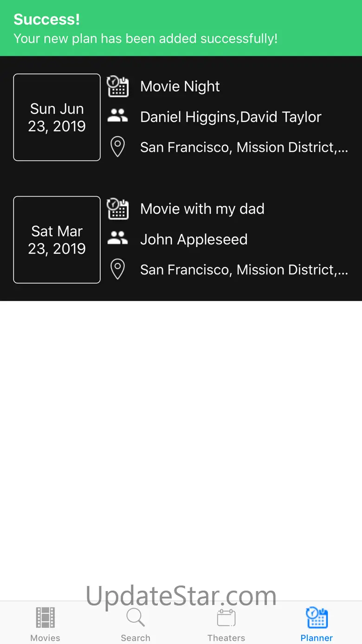The height and width of the screenshot is (644, 362).
Task: Open the Movies tab label
Action: (x=45, y=637)
